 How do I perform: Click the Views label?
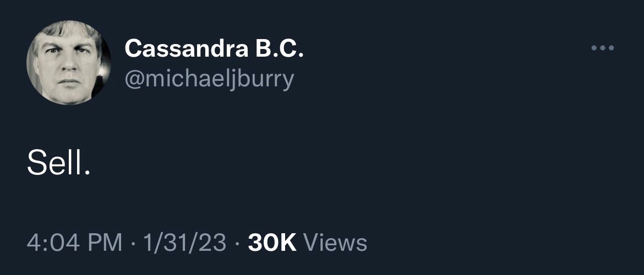[335, 243]
